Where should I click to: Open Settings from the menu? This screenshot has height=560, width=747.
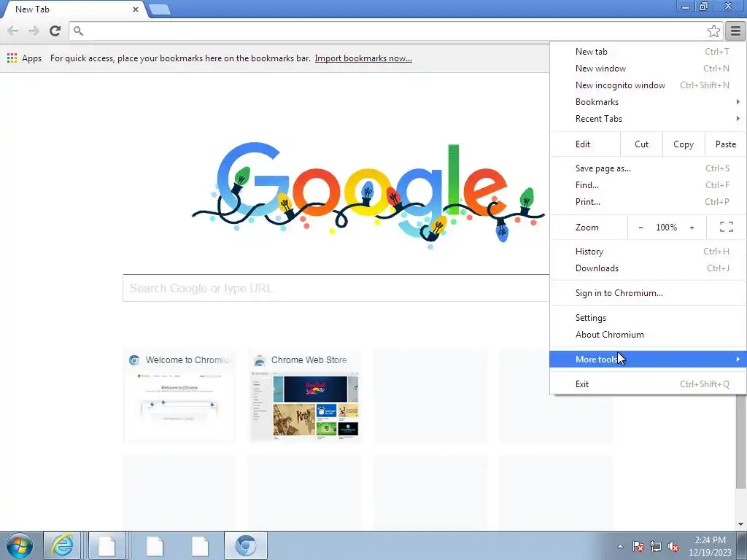[x=648, y=318]
